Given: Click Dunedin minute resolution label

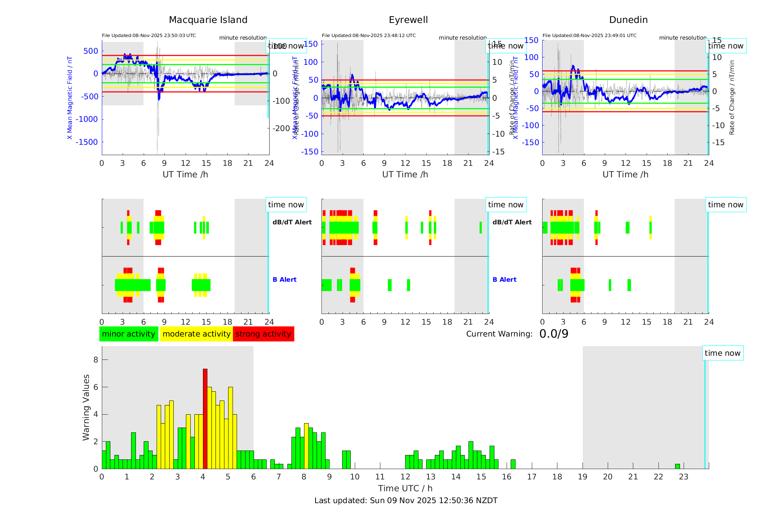Looking at the screenshot, I should (683, 38).
